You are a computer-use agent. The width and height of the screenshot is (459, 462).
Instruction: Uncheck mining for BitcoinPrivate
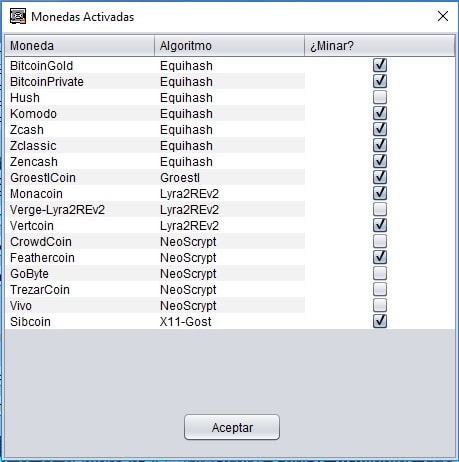380,81
